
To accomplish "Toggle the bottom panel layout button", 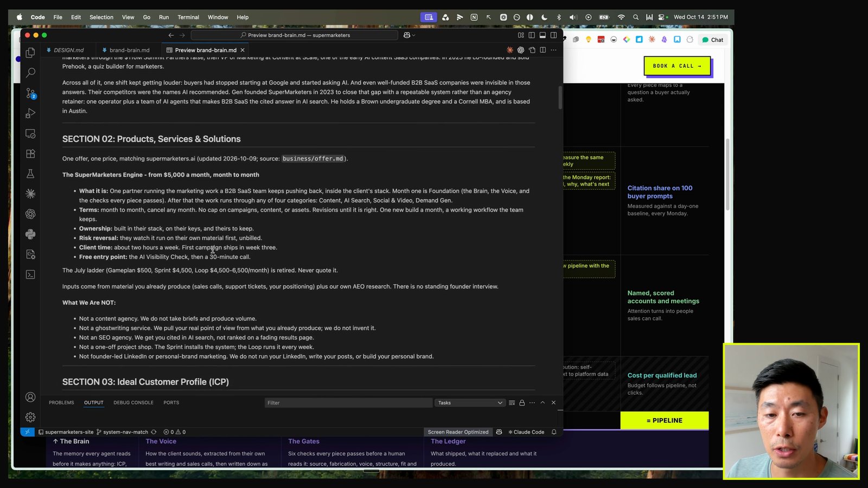I will (x=542, y=35).
